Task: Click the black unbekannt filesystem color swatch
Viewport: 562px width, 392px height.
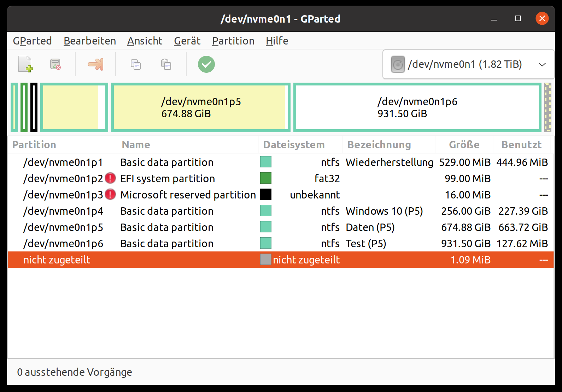Action: point(266,195)
